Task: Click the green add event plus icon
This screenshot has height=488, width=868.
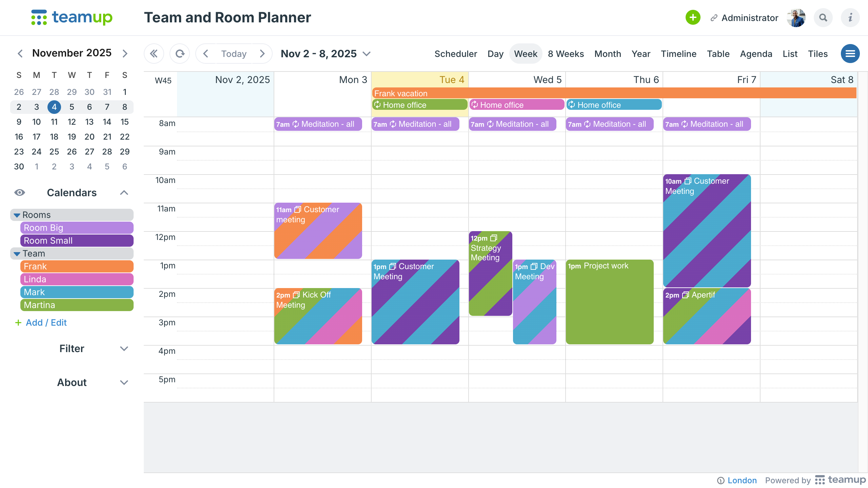Action: pyautogui.click(x=693, y=18)
